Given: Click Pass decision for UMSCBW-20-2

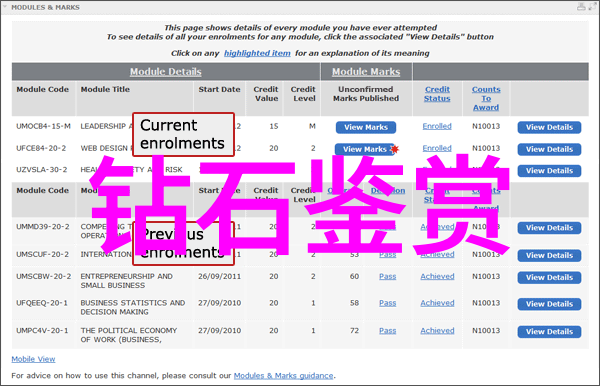Looking at the screenshot, I should 388,276.
